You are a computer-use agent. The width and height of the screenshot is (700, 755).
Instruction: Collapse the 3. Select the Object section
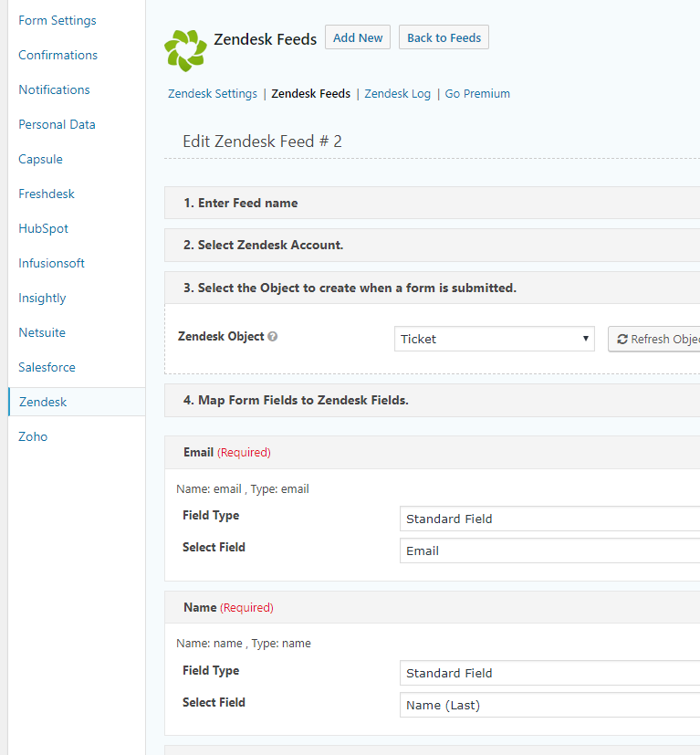coord(432,288)
